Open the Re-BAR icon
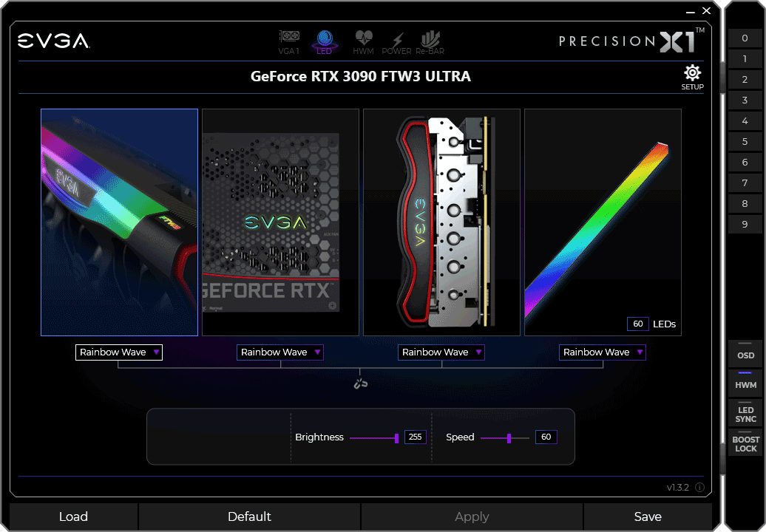Image resolution: width=766 pixels, height=532 pixels. click(x=430, y=42)
